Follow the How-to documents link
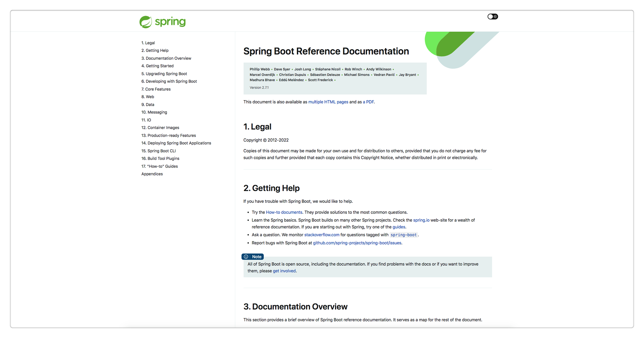The width and height of the screenshot is (644, 338). click(284, 212)
